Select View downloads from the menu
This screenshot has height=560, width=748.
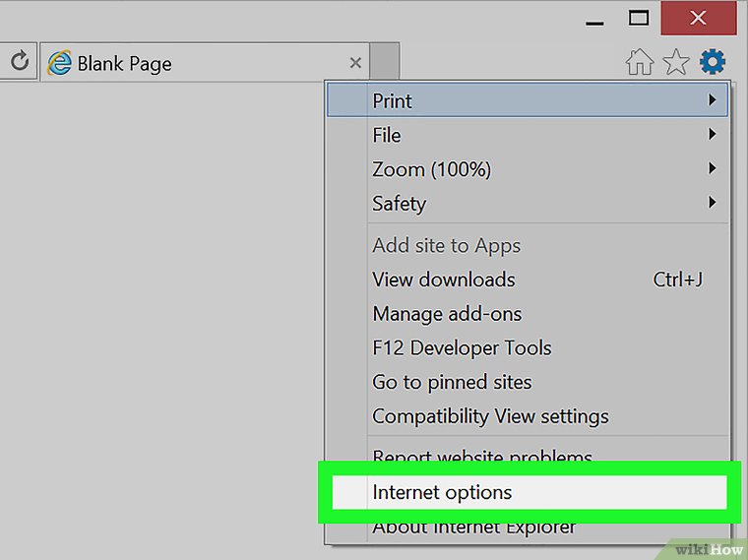443,280
